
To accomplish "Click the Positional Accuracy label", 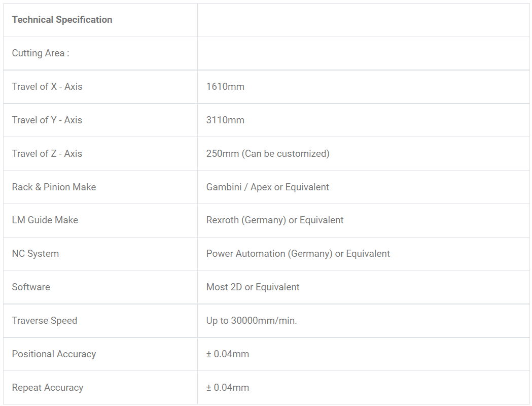I will (54, 354).
